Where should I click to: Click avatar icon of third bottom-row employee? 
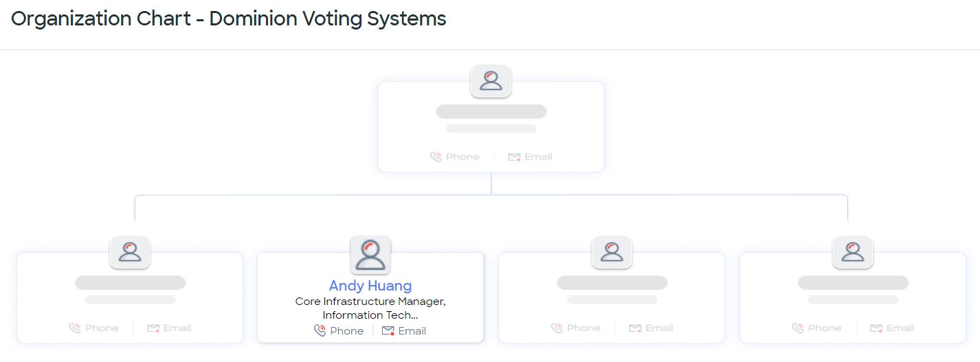coord(612,252)
